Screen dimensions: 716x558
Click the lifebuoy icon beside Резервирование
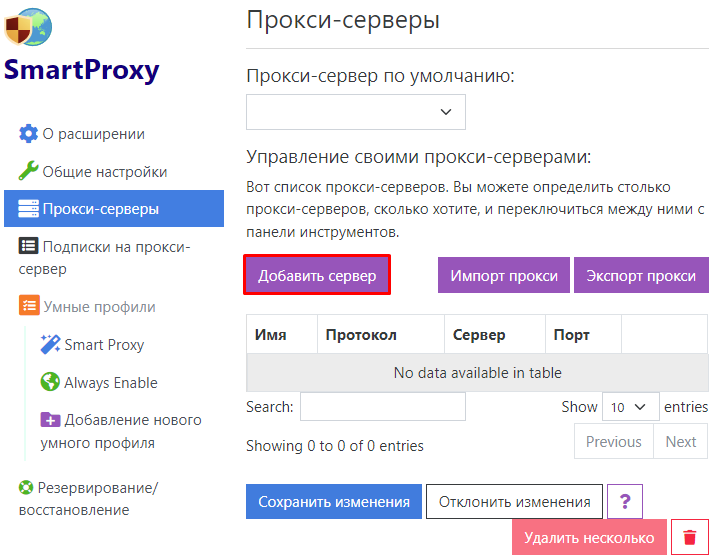point(26,488)
